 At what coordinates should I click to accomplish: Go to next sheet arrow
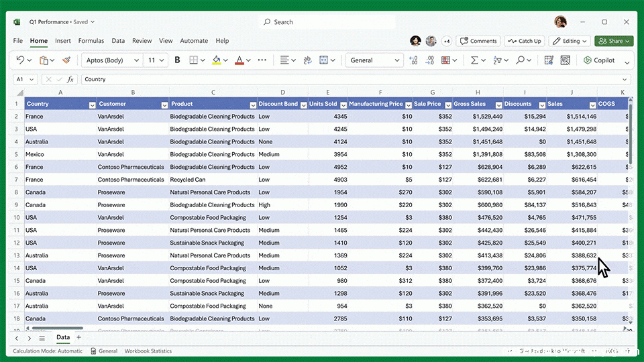(x=29, y=338)
